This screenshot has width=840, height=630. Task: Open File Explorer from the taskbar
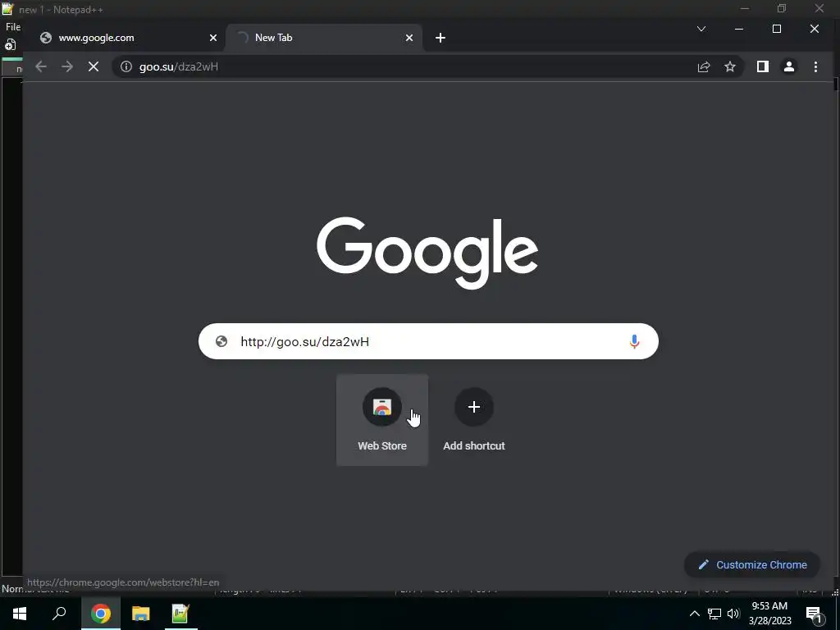141,614
